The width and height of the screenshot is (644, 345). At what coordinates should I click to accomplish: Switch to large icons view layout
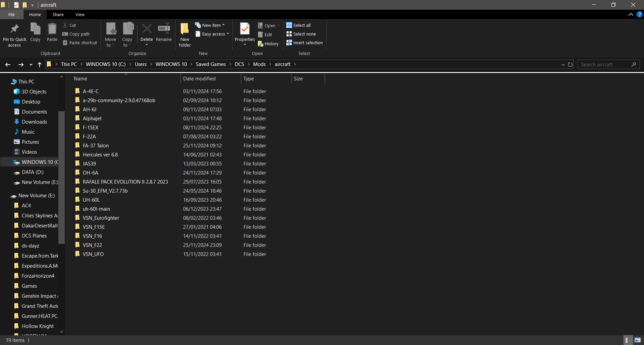[x=638, y=340]
